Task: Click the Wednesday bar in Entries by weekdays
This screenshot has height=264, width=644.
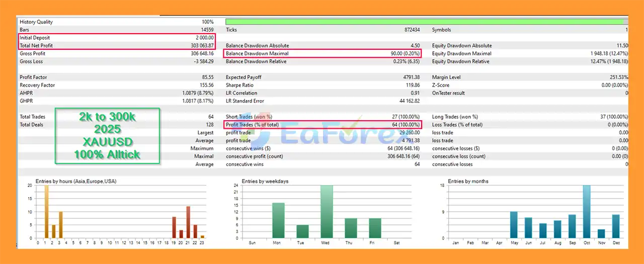Action: [326, 212]
